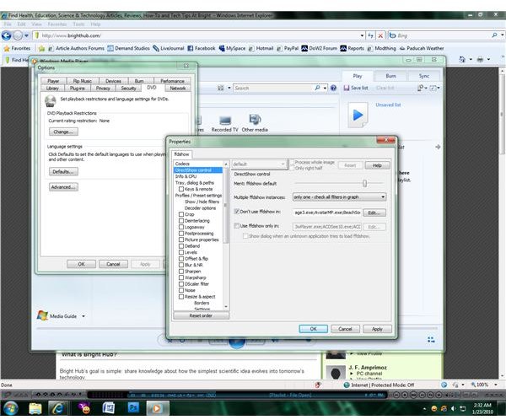
Task: Open Paducah Weather favorites link
Action: coord(422,48)
